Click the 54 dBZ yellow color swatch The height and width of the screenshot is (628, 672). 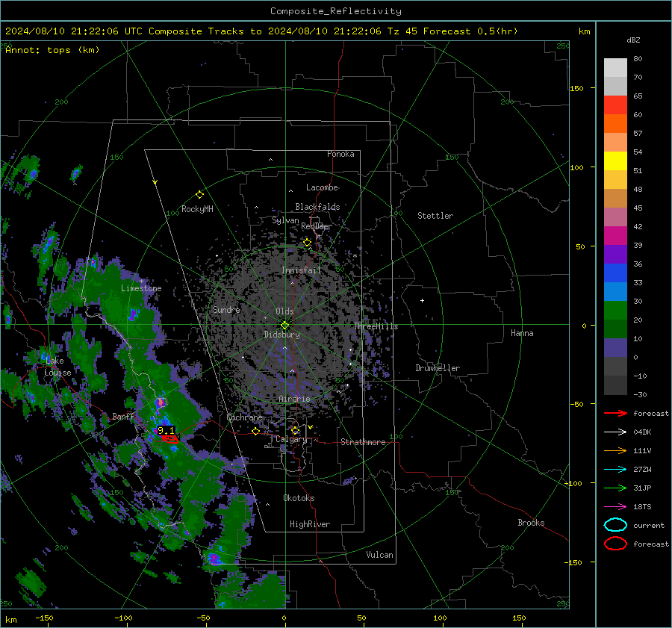[615, 161]
